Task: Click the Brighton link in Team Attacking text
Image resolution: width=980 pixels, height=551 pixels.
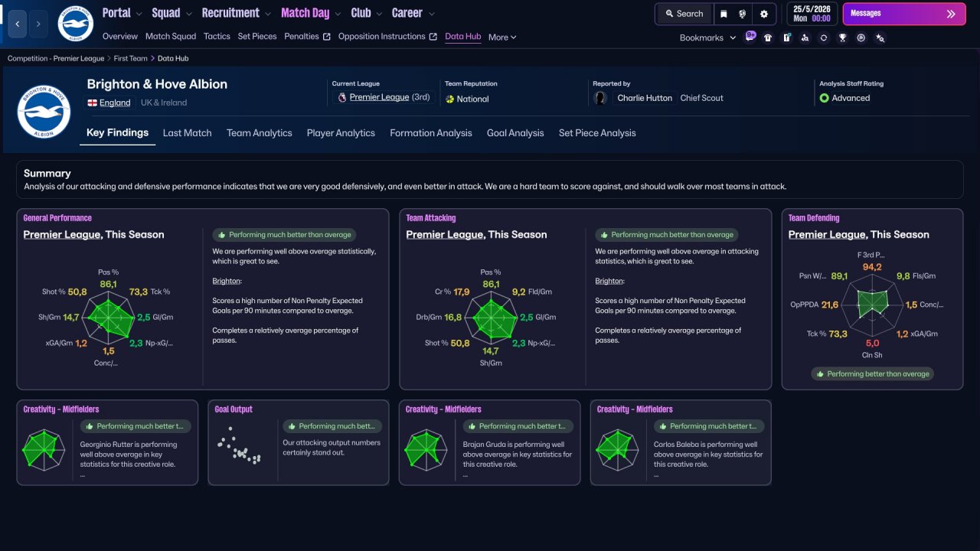Action: [609, 281]
